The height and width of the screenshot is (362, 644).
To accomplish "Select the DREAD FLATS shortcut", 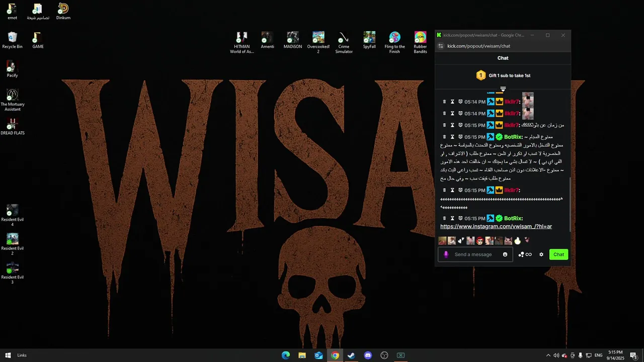I will [x=13, y=127].
